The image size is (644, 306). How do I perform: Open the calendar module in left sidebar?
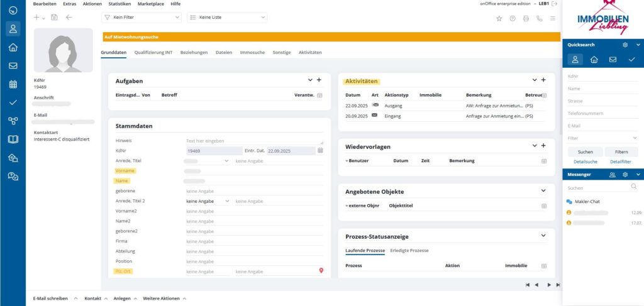pyautogui.click(x=13, y=84)
